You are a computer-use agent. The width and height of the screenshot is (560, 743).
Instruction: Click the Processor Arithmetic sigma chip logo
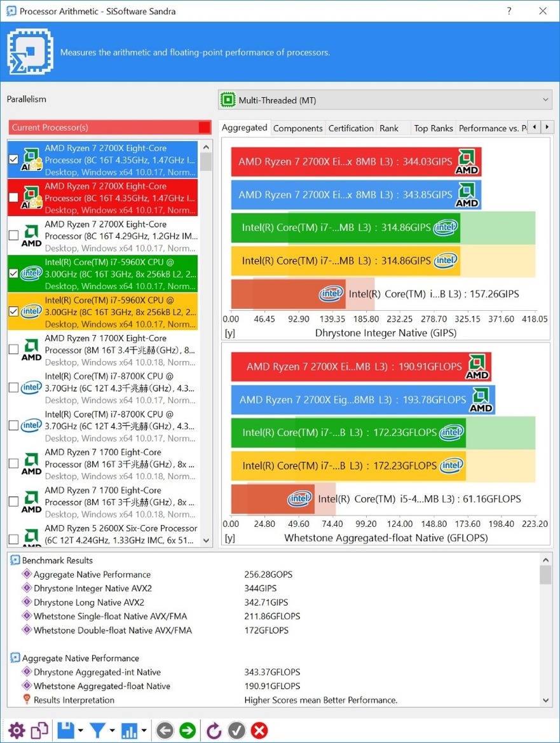31,51
